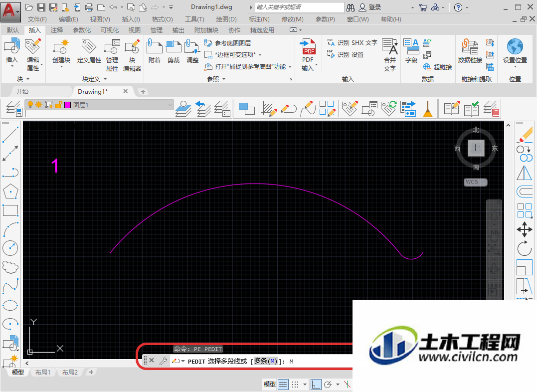
Task: Click the ViewCube top face
Action: [x=476, y=148]
